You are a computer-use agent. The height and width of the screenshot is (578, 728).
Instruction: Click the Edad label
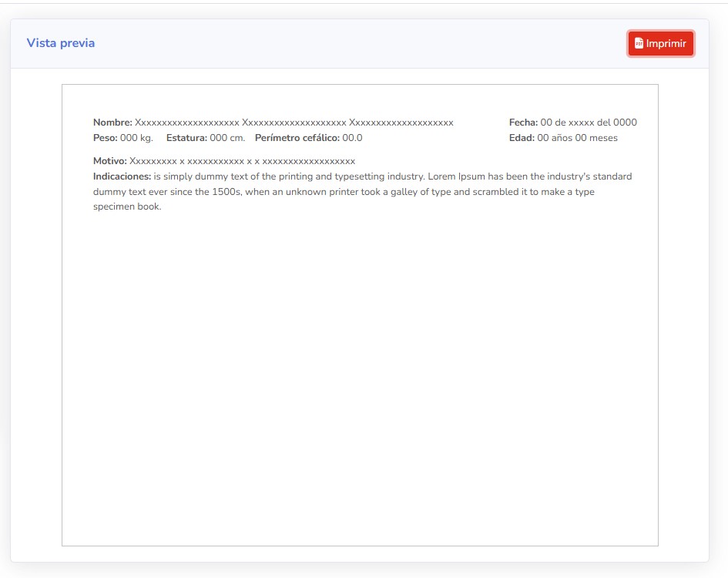[522, 138]
